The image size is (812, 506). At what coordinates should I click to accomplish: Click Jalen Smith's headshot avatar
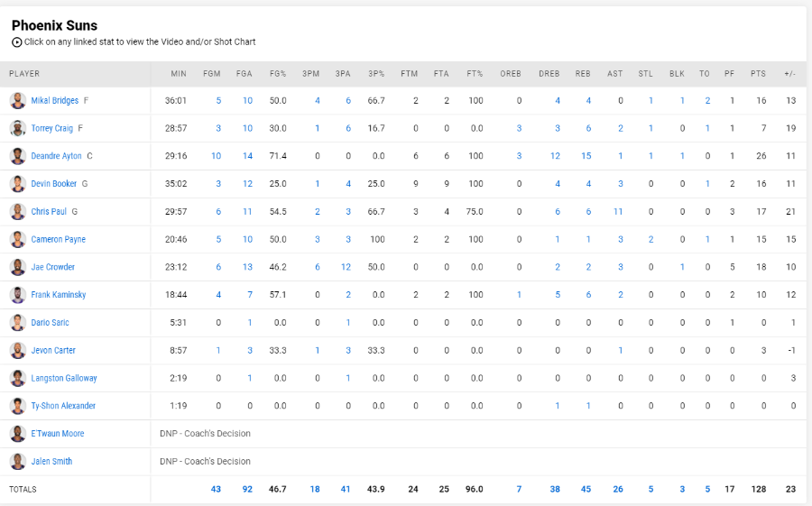tap(18, 462)
